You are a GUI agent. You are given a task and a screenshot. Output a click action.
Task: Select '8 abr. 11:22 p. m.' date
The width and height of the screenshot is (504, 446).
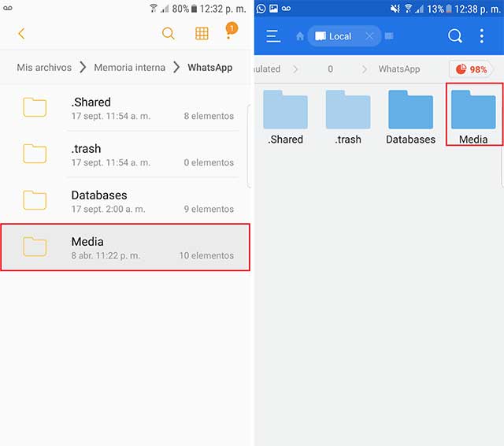(x=106, y=255)
